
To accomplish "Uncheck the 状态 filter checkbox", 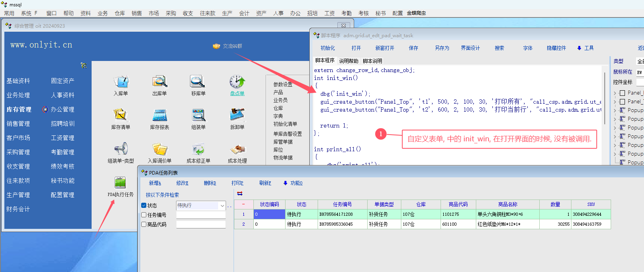I will [x=144, y=205].
